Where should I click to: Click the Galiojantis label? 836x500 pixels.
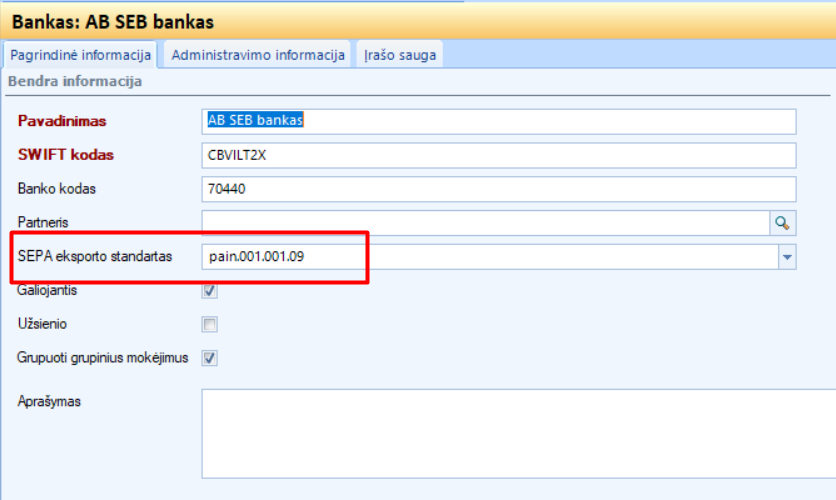tap(47, 291)
